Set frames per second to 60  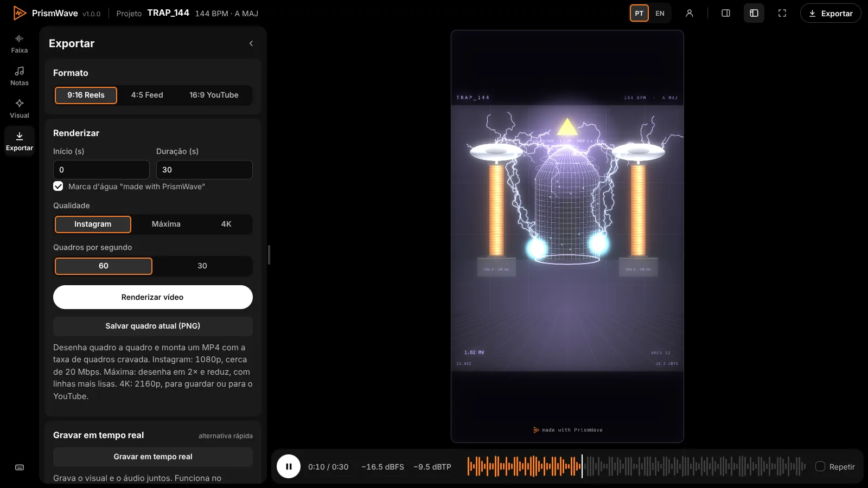(x=104, y=266)
